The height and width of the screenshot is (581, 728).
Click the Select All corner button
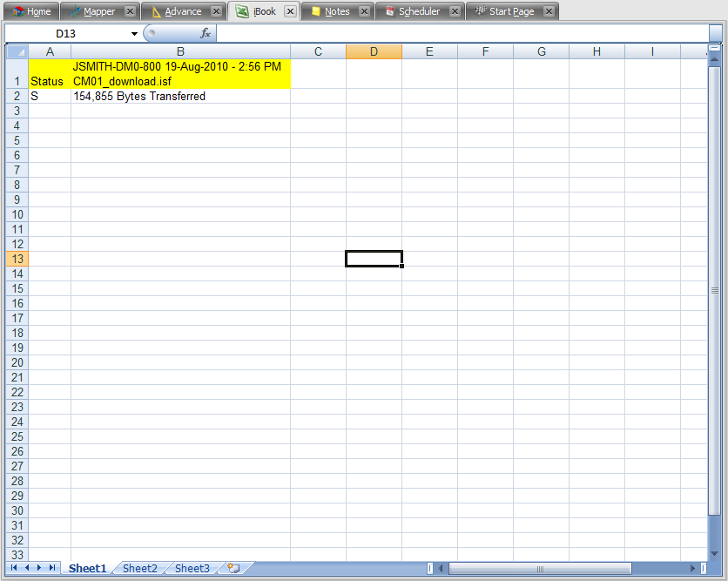[x=17, y=52]
